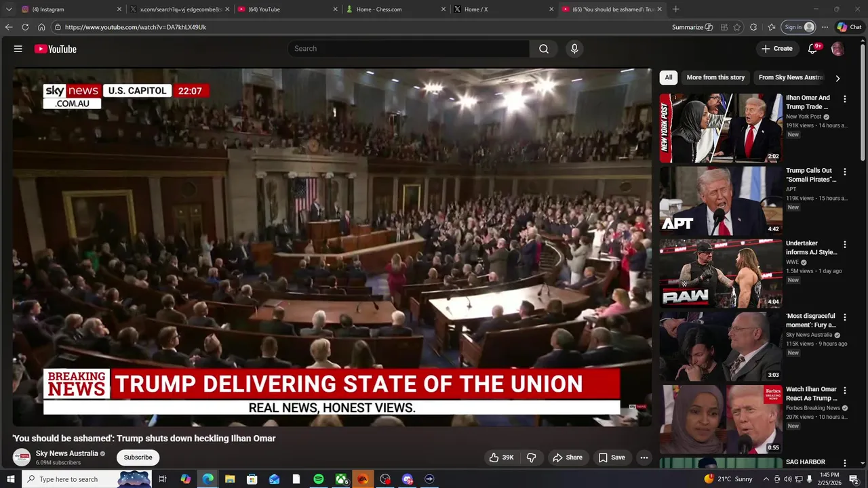
Task: Open the browser tab search dropdown
Action: 9,9
